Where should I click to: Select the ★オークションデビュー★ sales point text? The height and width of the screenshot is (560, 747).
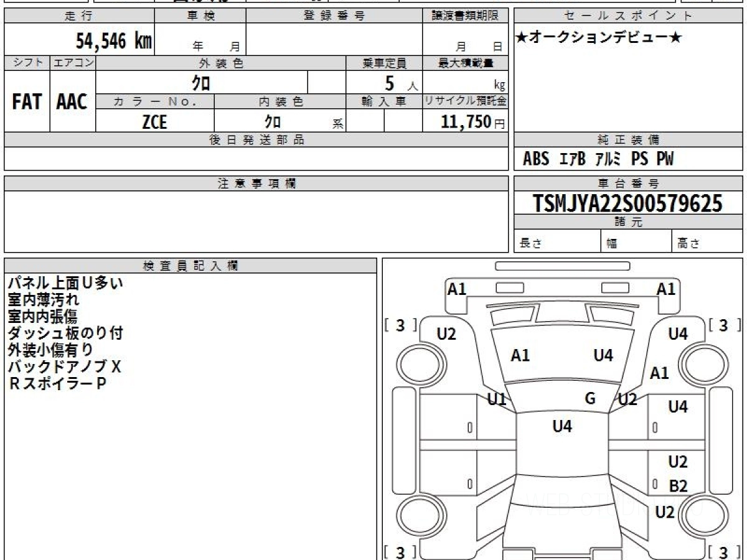coord(599,38)
